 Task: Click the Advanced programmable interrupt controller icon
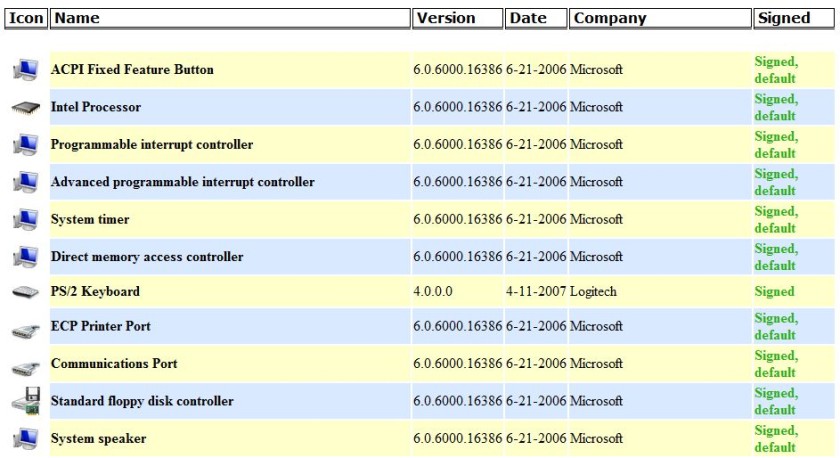pos(25,183)
